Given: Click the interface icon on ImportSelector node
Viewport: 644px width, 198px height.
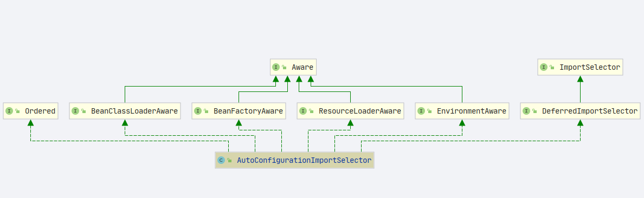Looking at the screenshot, I should click(544, 67).
